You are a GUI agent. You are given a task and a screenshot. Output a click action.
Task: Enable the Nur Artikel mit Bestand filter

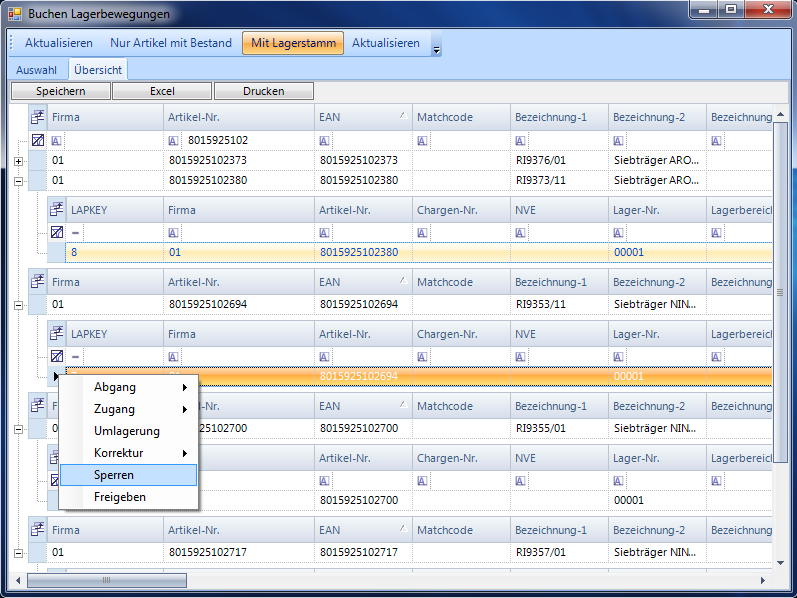coord(170,43)
